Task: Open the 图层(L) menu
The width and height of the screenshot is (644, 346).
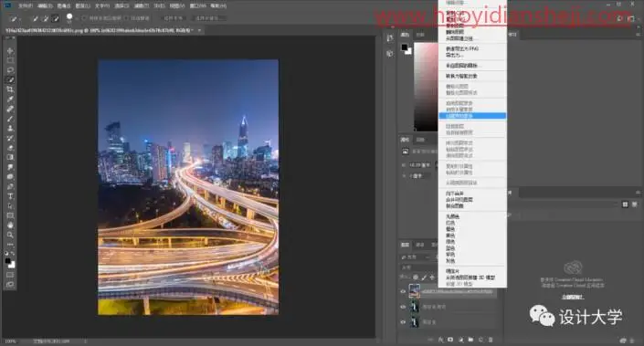Action: [83, 5]
